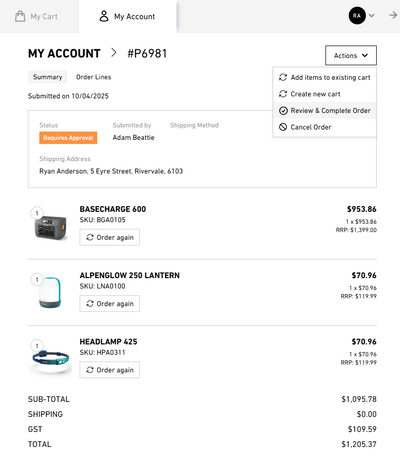This screenshot has height=463, width=400.
Task: Order again the Basecharge 600
Action: [110, 237]
